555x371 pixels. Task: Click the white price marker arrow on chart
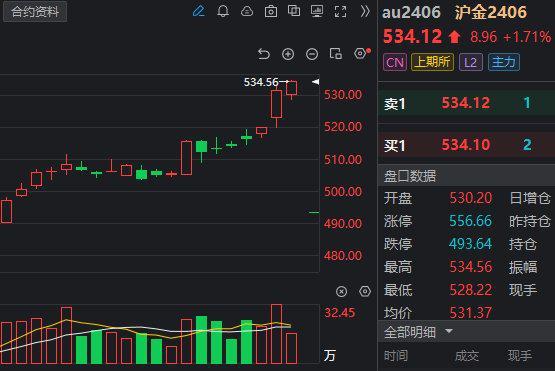[315, 82]
